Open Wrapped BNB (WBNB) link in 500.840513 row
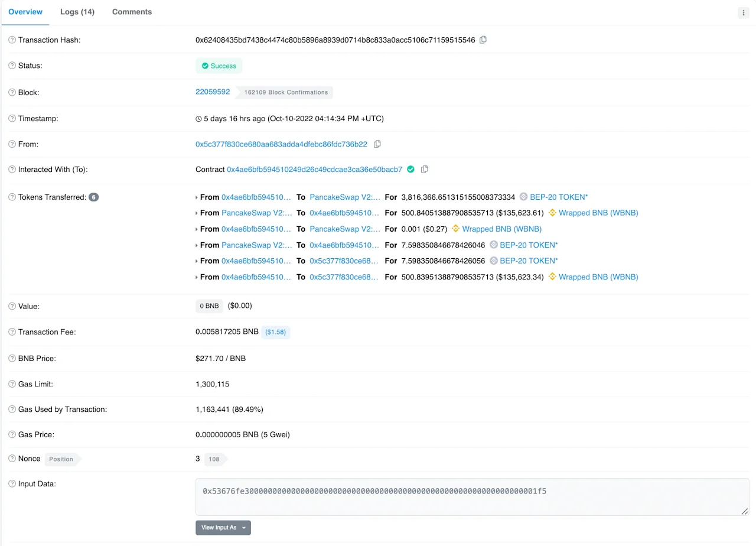This screenshot has width=756, height=546. 598,213
